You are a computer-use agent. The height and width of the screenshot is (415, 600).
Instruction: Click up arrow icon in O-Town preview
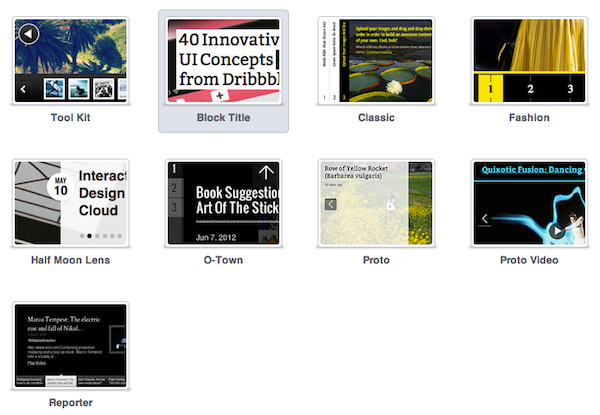pos(266,172)
